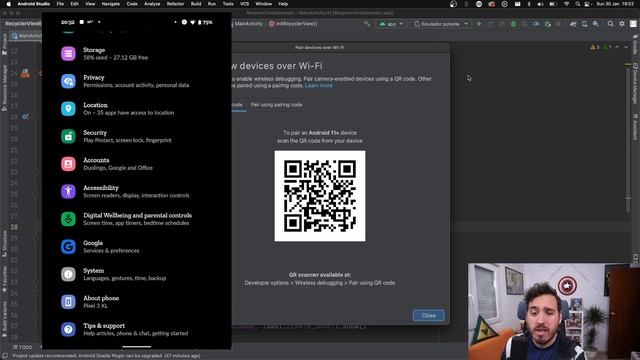Go to previous highlighted error arrow
Screen dimensions: 640x360
(617, 47)
